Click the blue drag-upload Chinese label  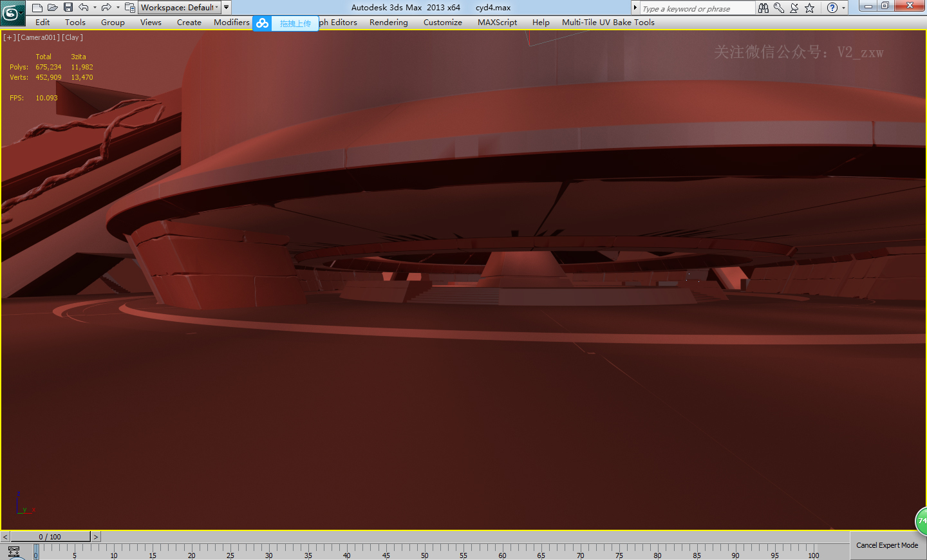pos(295,24)
